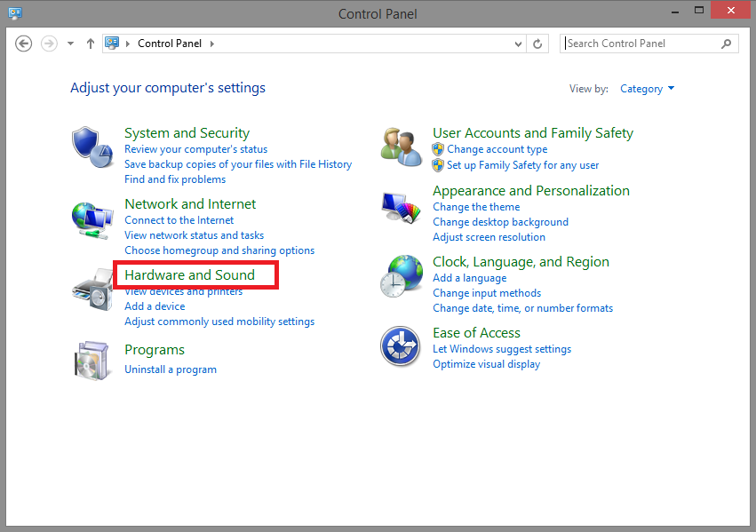Viewport: 756px width, 532px height.
Task: Select Add a language
Action: 470,278
